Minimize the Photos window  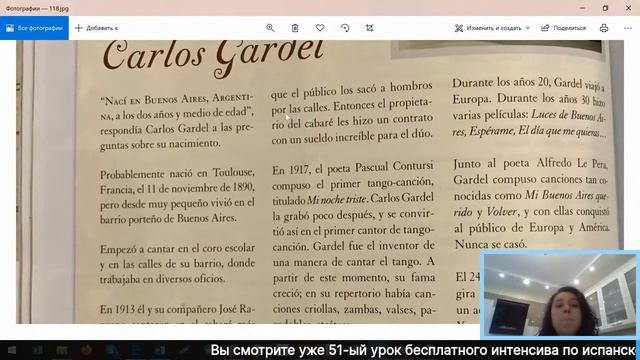(x=582, y=8)
